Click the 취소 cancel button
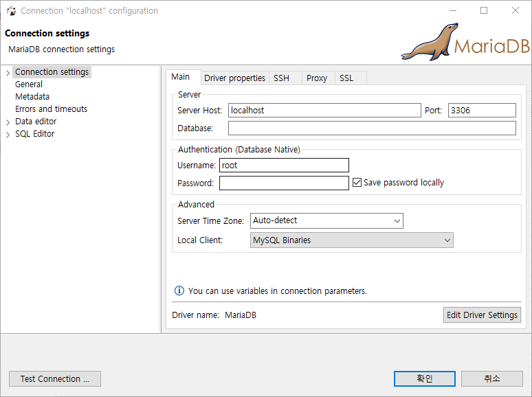532x397 pixels. pyautogui.click(x=491, y=378)
